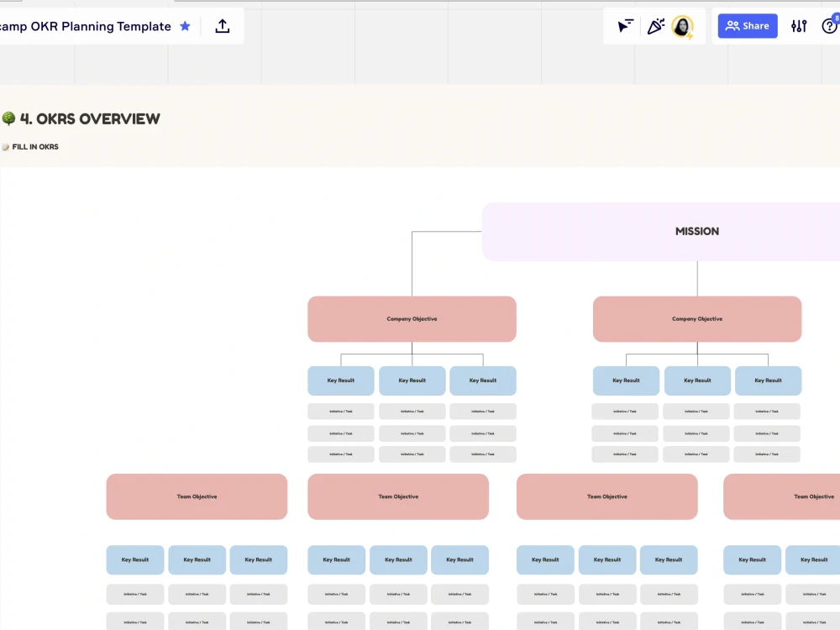The height and width of the screenshot is (630, 840).
Task: Open the help question mark icon
Action: (829, 26)
